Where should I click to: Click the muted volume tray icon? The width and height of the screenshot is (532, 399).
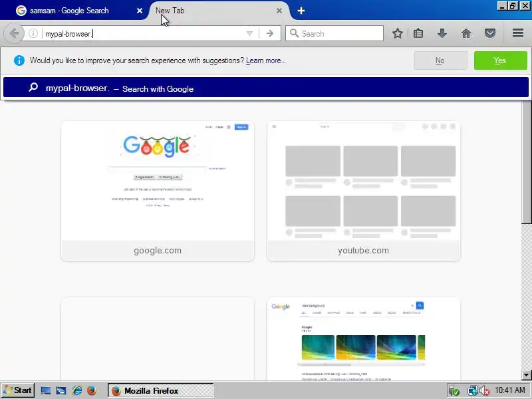pos(484,391)
